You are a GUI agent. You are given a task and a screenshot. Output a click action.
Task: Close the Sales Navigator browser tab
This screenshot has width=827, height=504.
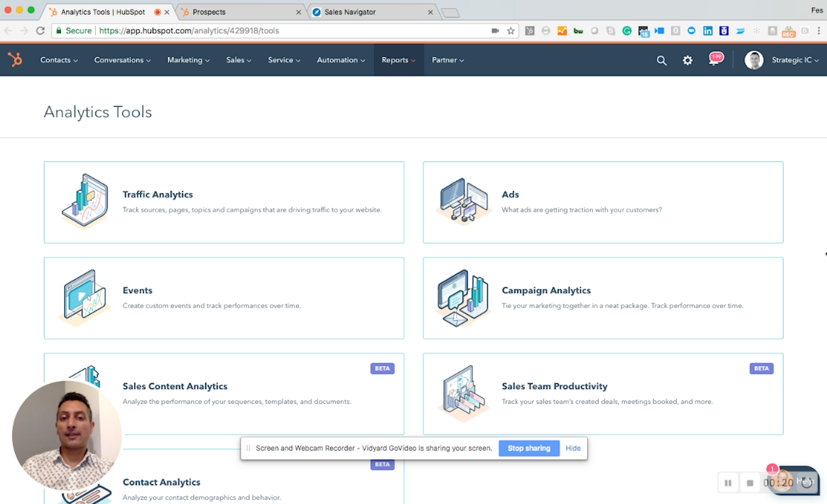pyautogui.click(x=431, y=12)
